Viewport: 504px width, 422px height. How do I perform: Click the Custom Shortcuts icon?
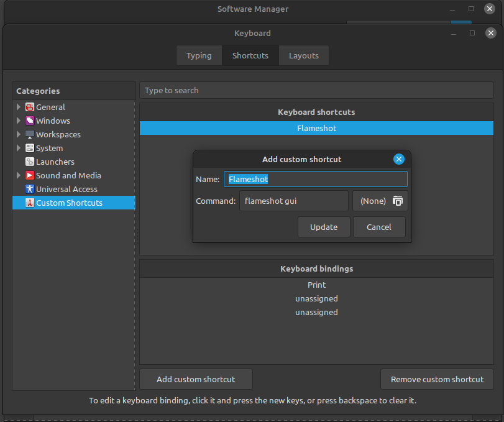pyautogui.click(x=30, y=203)
